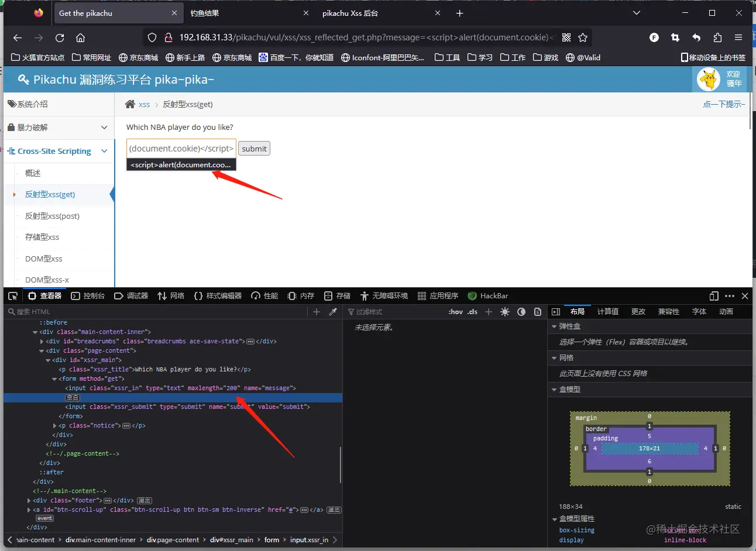The width and height of the screenshot is (756, 551).
Task: Expand the div#breadcrumbs node in HTML tree
Action: [x=42, y=342]
